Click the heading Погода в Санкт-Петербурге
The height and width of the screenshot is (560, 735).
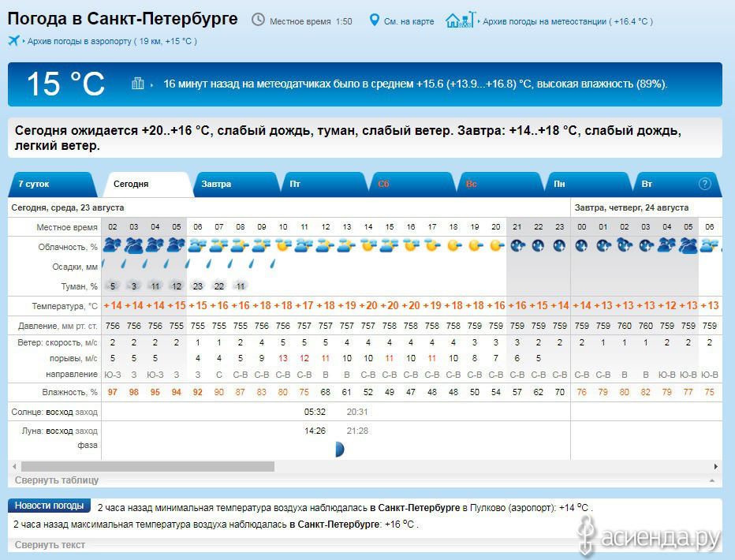123,19
